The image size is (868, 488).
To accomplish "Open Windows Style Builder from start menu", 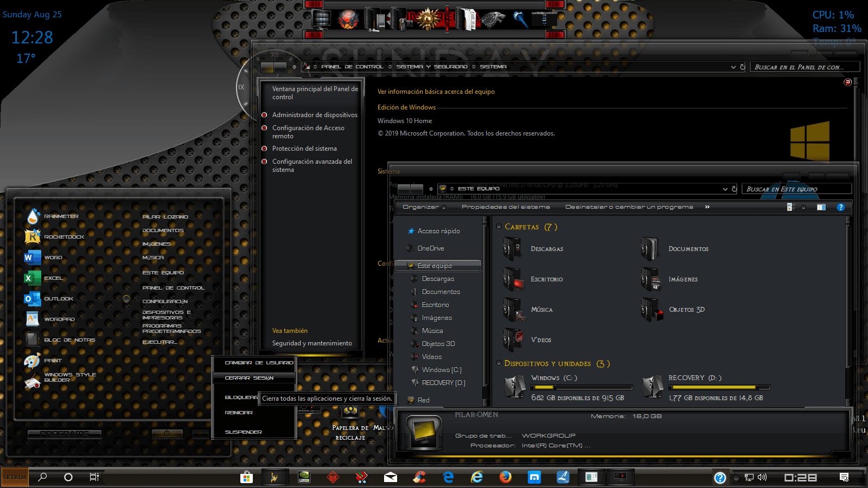I will point(60,379).
